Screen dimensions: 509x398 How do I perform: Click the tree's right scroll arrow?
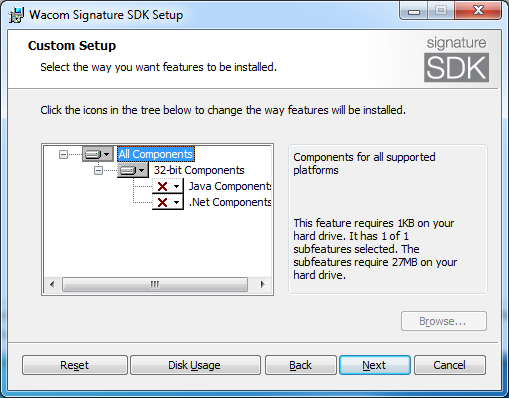pyautogui.click(x=263, y=285)
